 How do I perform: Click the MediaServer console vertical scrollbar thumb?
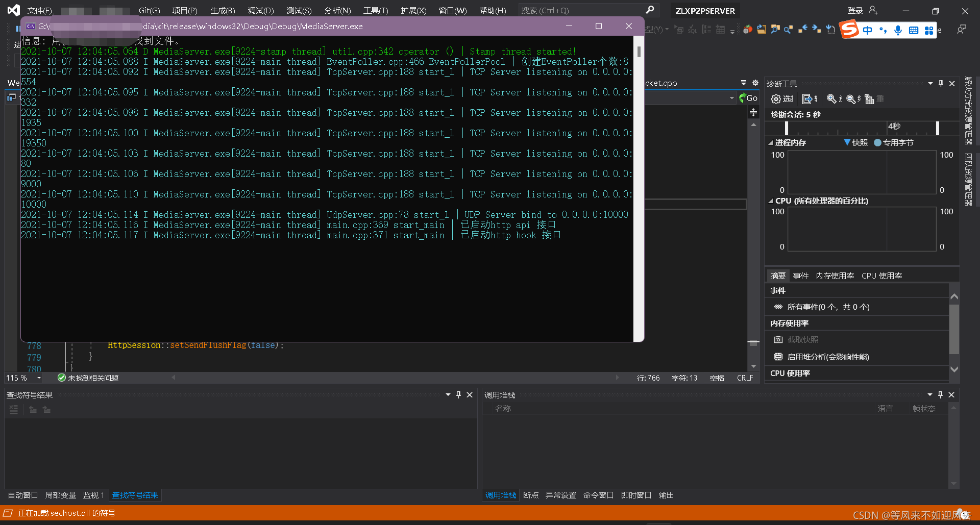pos(639,52)
